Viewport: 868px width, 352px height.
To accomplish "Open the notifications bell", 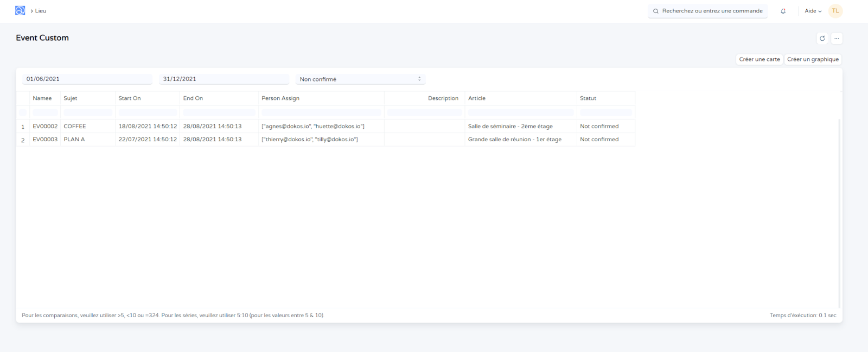I will tap(783, 11).
